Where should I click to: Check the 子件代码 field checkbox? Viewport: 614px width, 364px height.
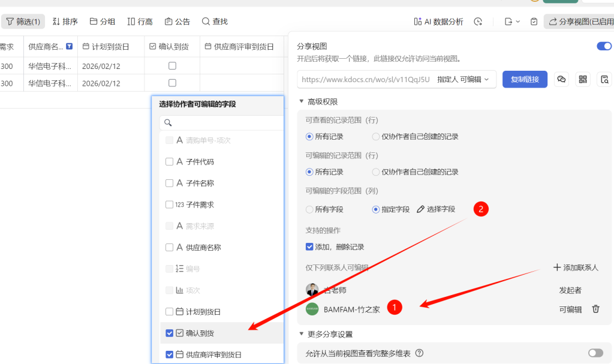(x=169, y=161)
